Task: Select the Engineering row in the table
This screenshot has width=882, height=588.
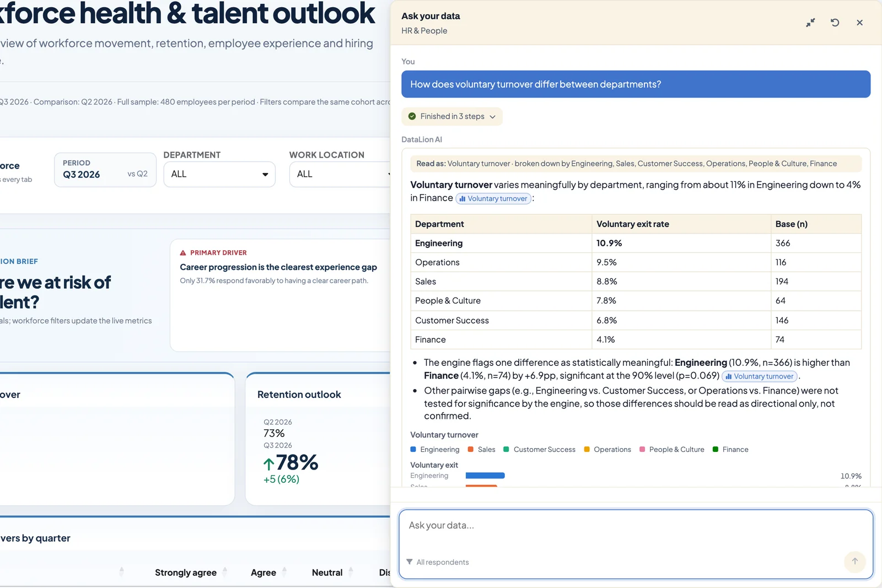Action: (x=636, y=243)
